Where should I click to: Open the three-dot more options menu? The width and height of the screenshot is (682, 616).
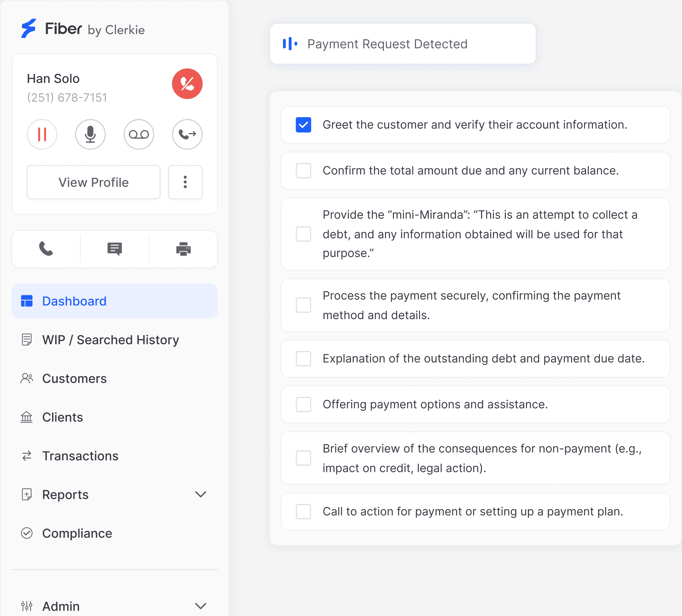[185, 182]
